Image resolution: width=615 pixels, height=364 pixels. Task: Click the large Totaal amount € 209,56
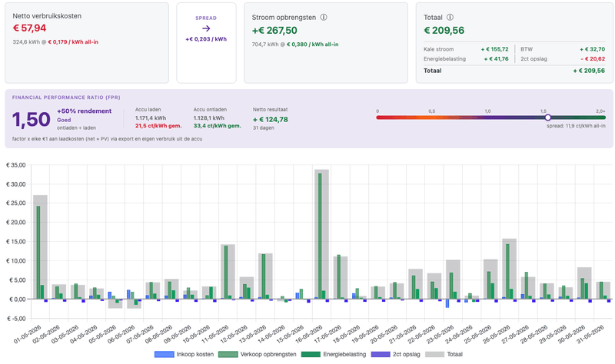point(444,30)
